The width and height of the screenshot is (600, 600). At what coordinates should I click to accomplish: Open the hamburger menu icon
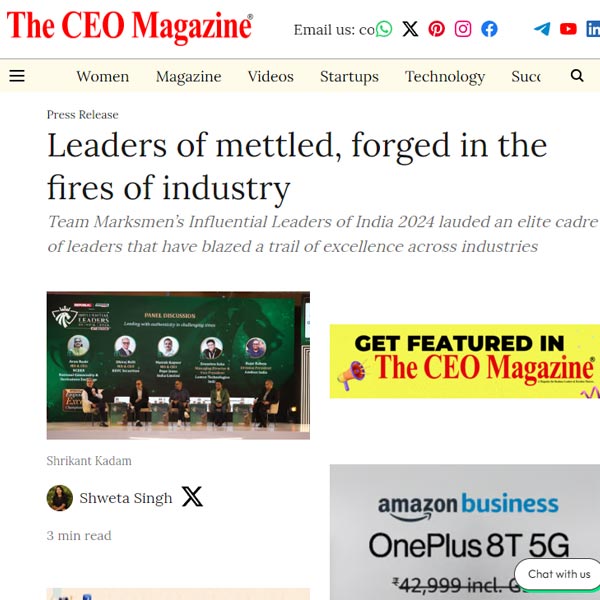tap(17, 76)
